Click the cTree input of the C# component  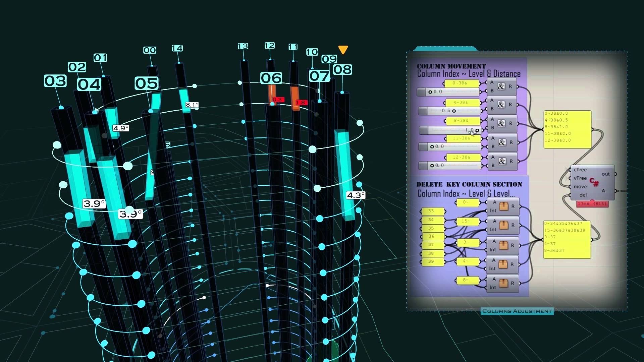pyautogui.click(x=580, y=170)
